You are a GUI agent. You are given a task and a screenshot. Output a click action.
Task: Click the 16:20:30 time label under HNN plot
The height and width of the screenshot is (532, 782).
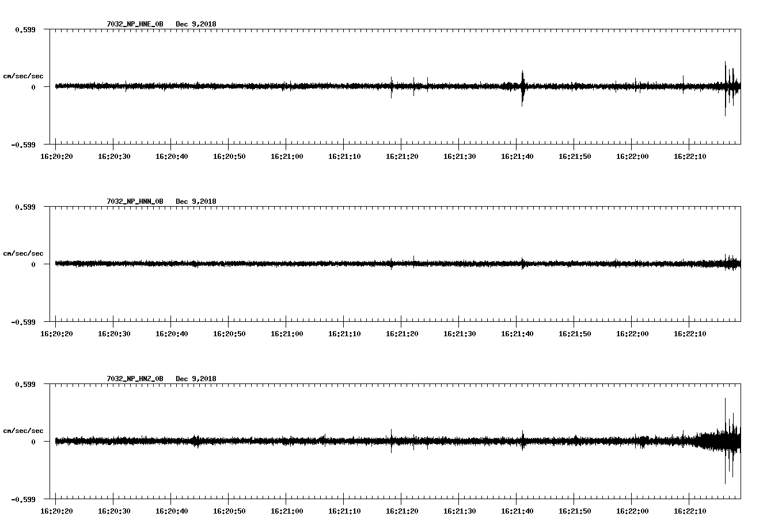pyautogui.click(x=114, y=334)
